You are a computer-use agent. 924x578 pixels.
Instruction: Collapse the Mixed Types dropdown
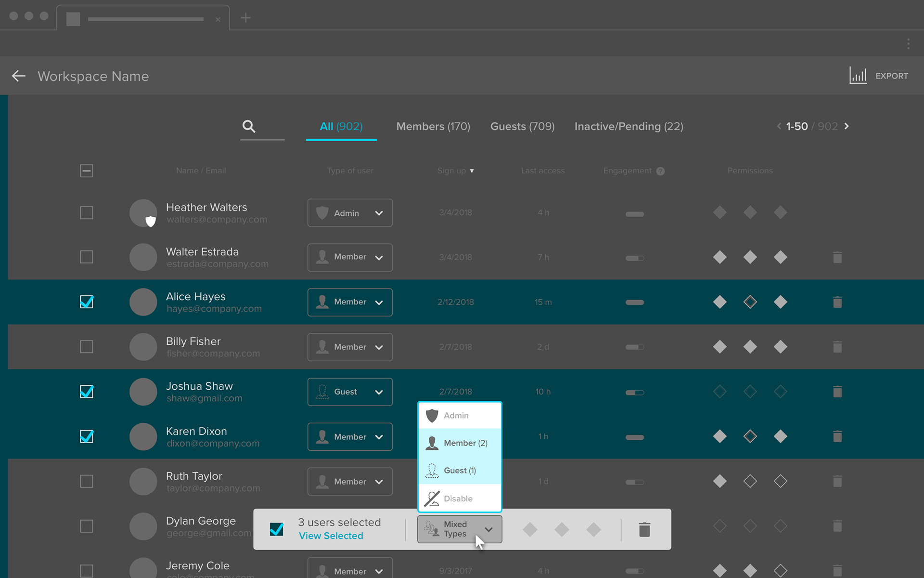point(460,529)
